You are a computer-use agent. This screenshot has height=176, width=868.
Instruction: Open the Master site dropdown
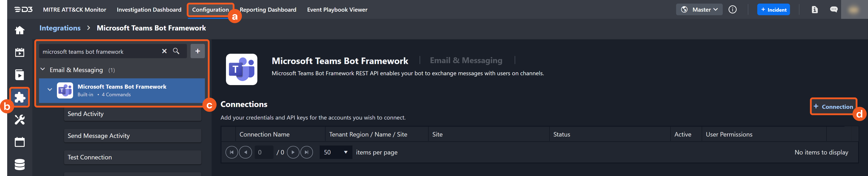coord(699,9)
